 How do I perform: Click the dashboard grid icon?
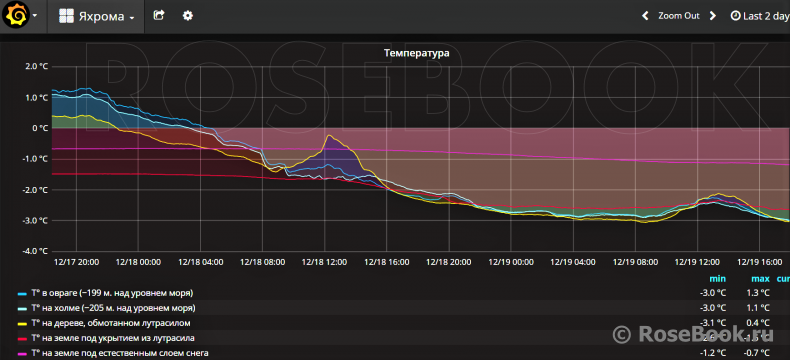tap(67, 16)
